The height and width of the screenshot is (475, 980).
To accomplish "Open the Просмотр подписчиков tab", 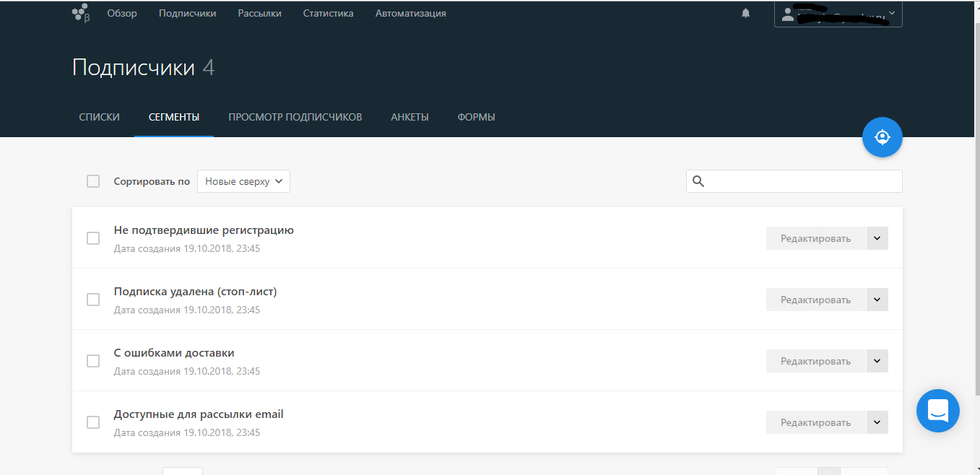I will coord(295,117).
